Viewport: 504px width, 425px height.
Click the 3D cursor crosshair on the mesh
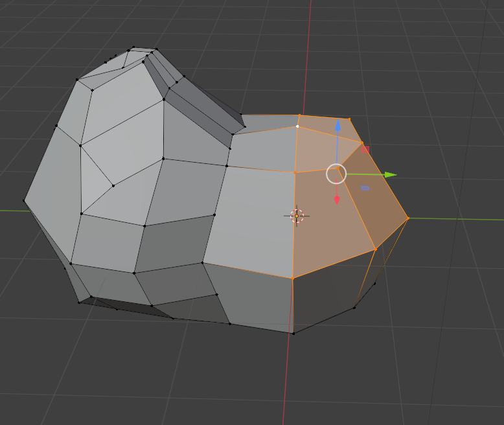coord(297,216)
